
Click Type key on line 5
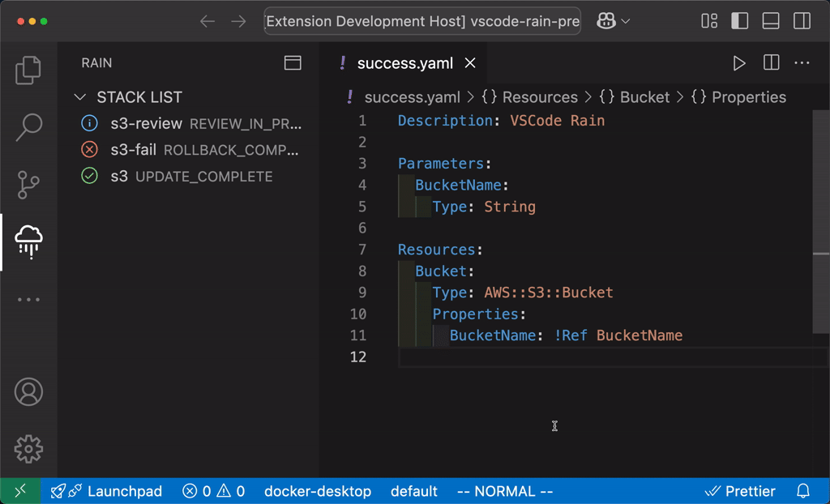tap(449, 207)
